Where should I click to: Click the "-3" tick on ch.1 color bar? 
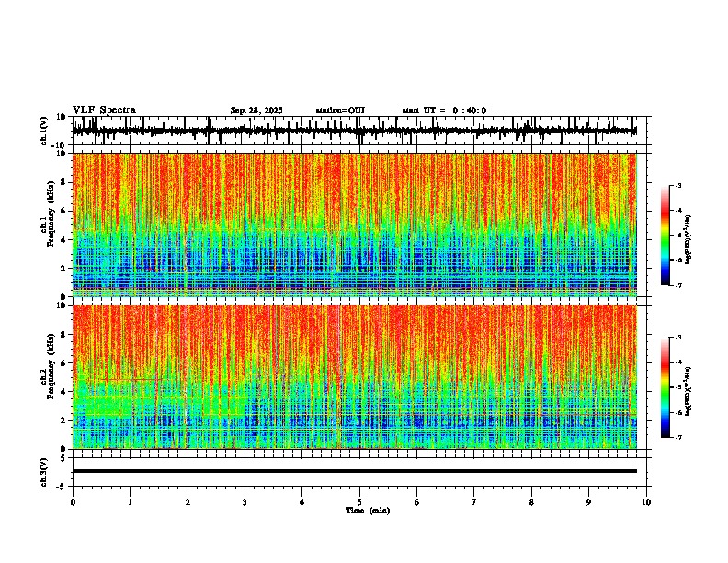click(x=678, y=186)
